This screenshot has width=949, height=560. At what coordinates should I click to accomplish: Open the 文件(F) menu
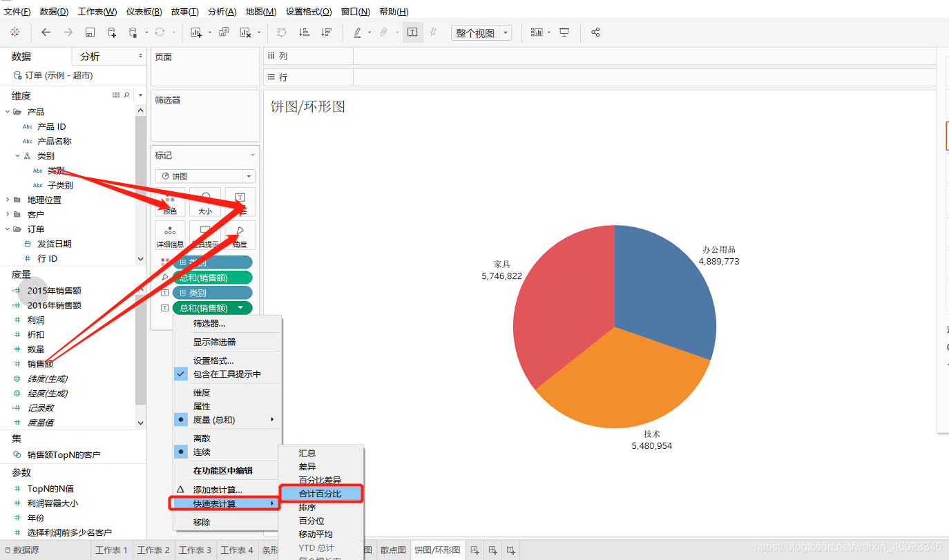[17, 12]
